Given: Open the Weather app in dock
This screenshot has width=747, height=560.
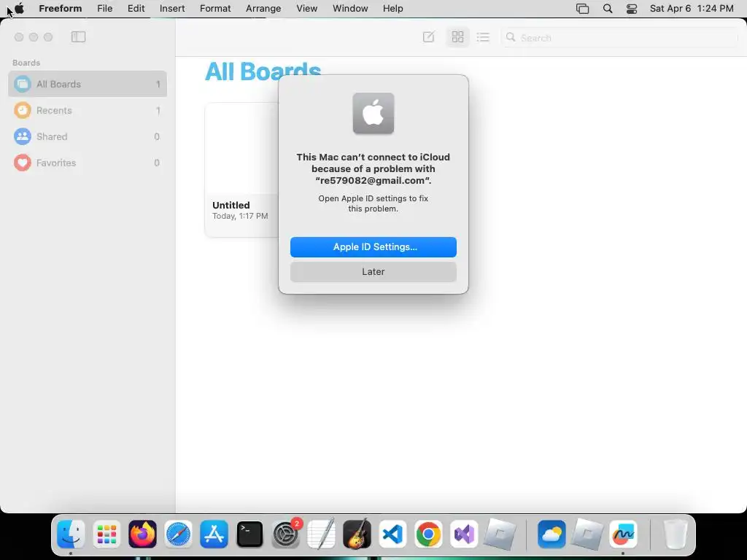Looking at the screenshot, I should click(551, 534).
